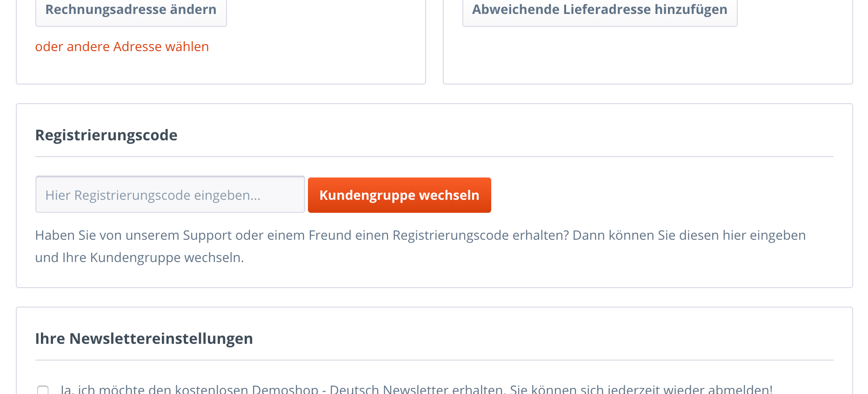The width and height of the screenshot is (868, 394).
Task: Enable the newsletter subscription checkbox
Action: 43,389
